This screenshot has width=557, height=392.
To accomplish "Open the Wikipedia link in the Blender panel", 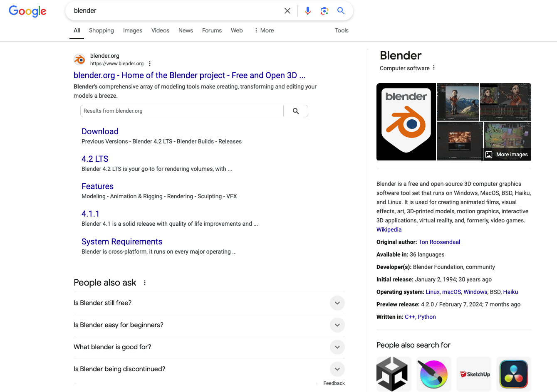I will (389, 229).
